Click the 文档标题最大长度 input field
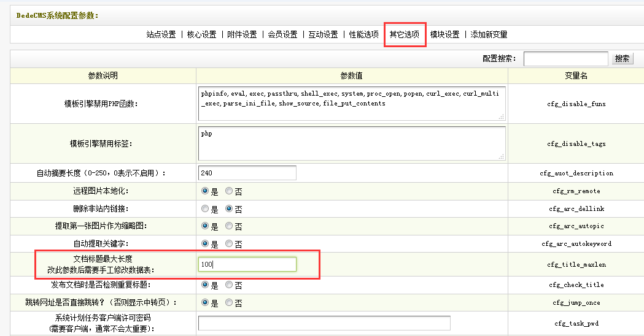Image resolution: width=644 pixels, height=336 pixels. 247,264
